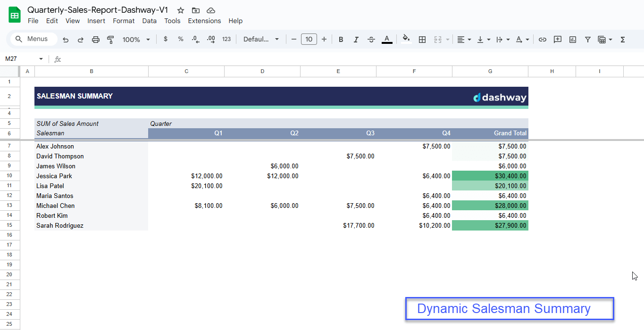
Task: Open text wrapping options
Action: pyautogui.click(x=503, y=40)
